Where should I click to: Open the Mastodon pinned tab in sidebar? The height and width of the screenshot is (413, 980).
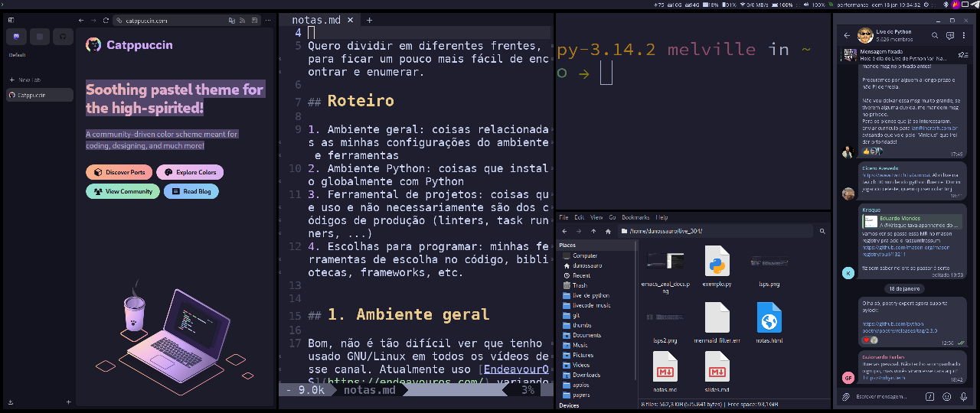tap(17, 36)
